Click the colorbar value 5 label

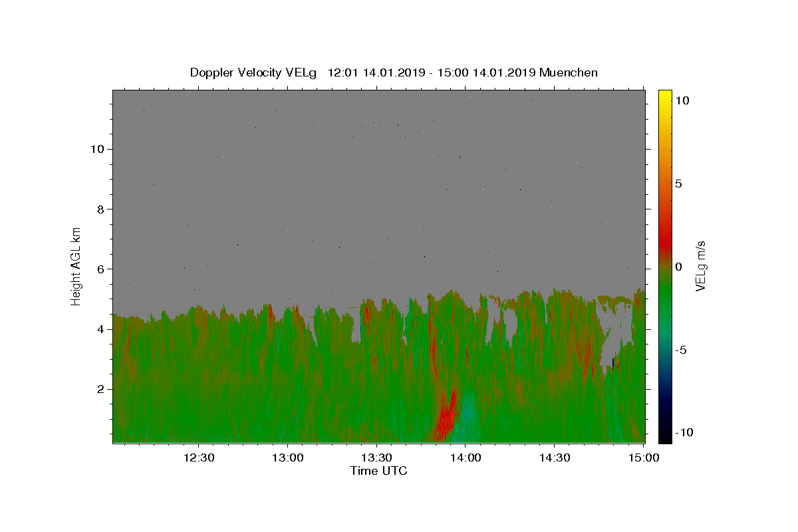[x=678, y=184]
